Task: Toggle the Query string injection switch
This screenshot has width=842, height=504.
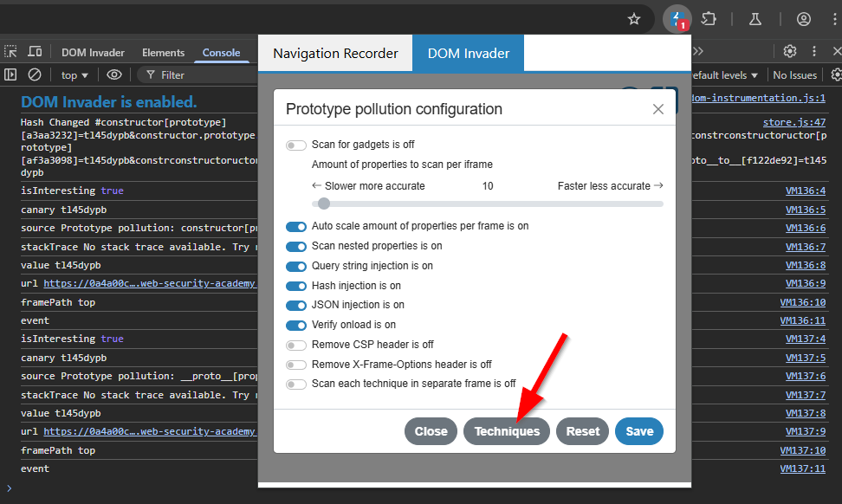Action: 296,266
